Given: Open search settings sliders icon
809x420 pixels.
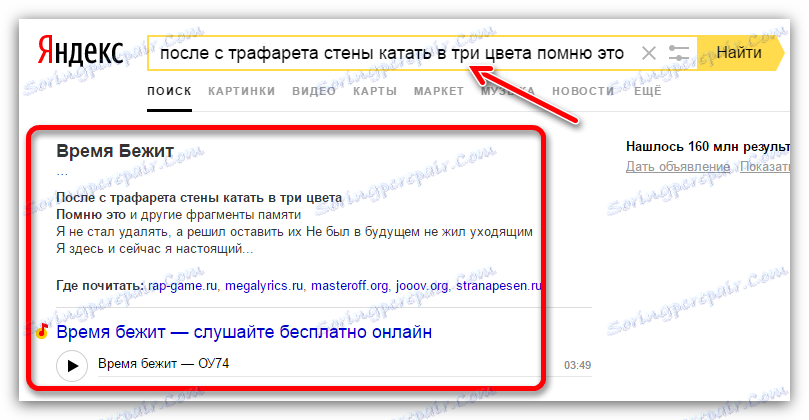Looking at the screenshot, I should coord(678,53).
